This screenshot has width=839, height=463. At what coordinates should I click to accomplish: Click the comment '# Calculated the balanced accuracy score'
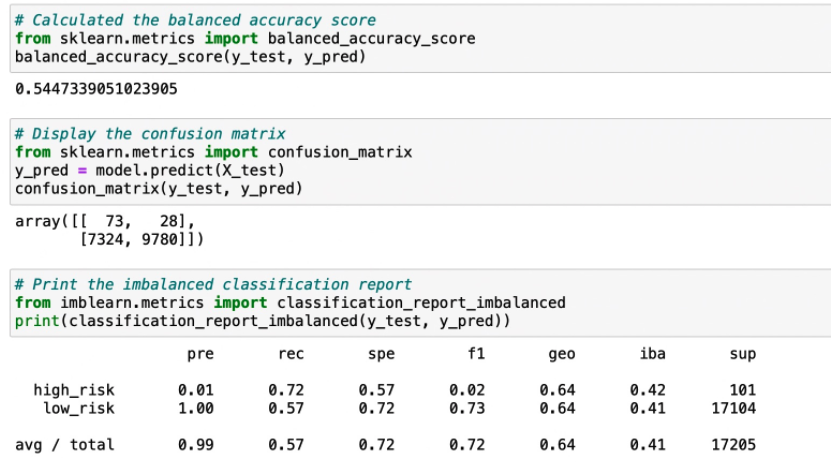pos(195,20)
